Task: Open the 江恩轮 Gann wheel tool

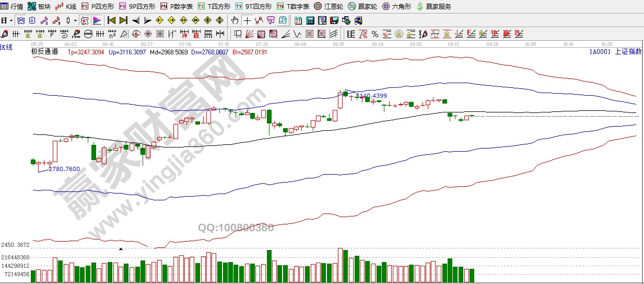Action: (x=328, y=7)
